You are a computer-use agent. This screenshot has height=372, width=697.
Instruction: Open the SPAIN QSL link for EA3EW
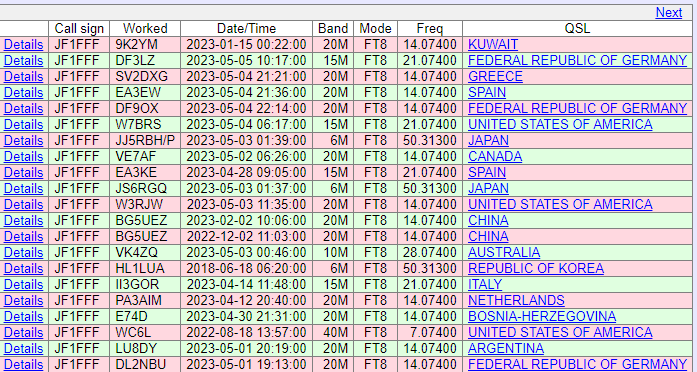[487, 92]
